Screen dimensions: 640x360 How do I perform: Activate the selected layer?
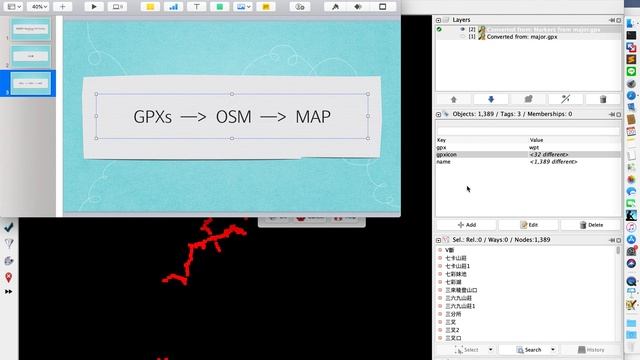(528, 99)
